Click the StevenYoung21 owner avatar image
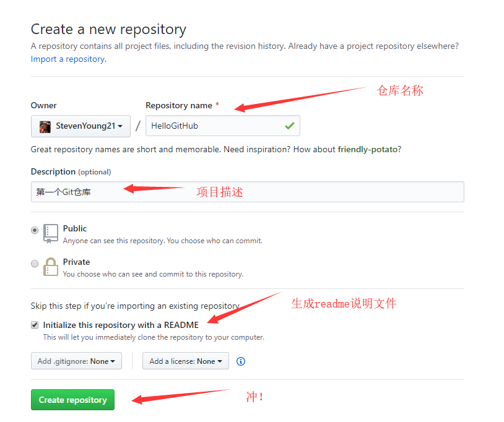 pyautogui.click(x=45, y=126)
